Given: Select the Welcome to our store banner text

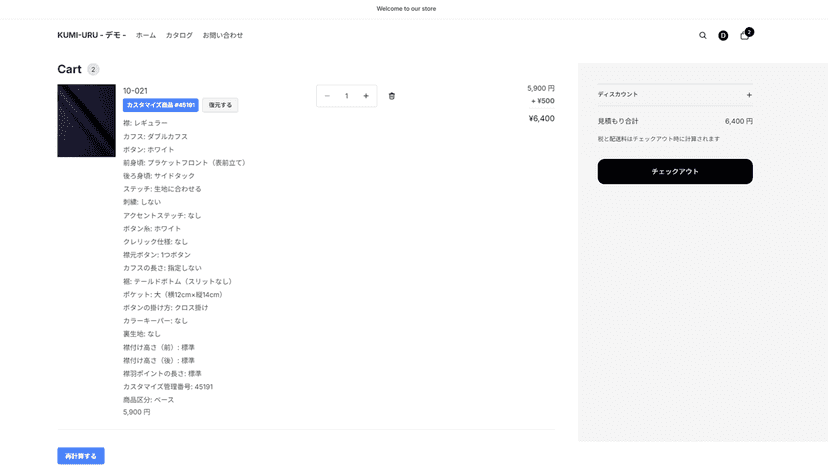Looking at the screenshot, I should 406,9.
